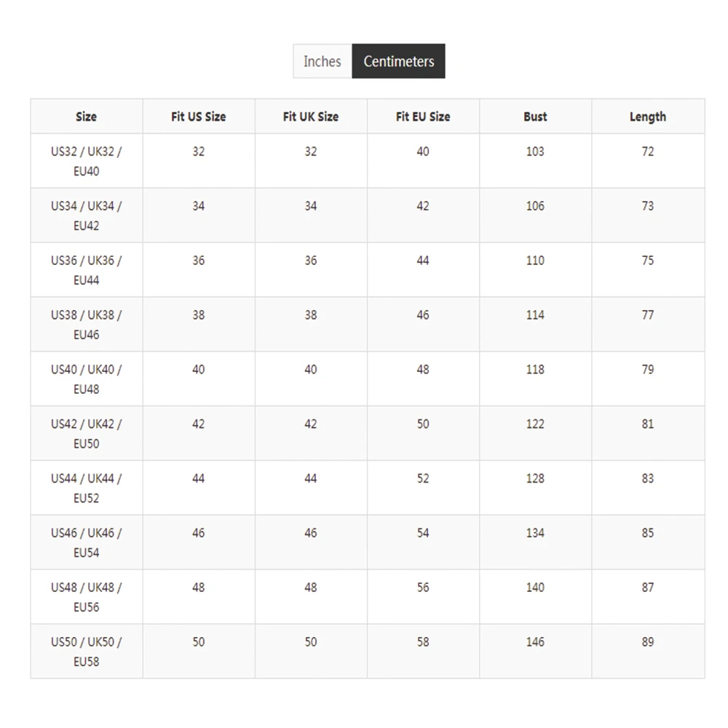
Task: Click the Fit US Size column header
Action: [x=199, y=116]
